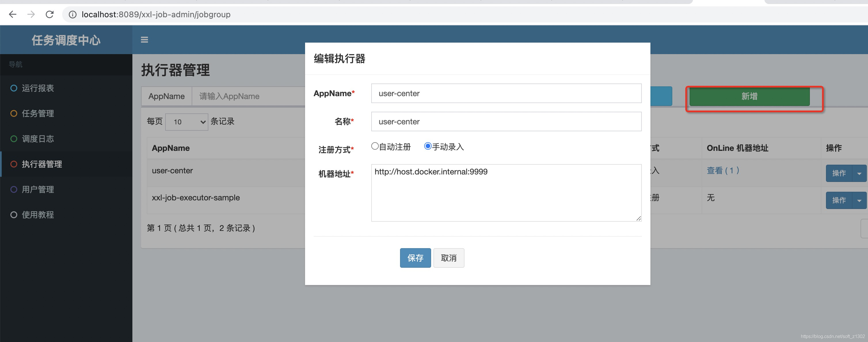Viewport: 868px width, 342px height.
Task: Edit the AppName field in the dialog
Action: [506, 93]
